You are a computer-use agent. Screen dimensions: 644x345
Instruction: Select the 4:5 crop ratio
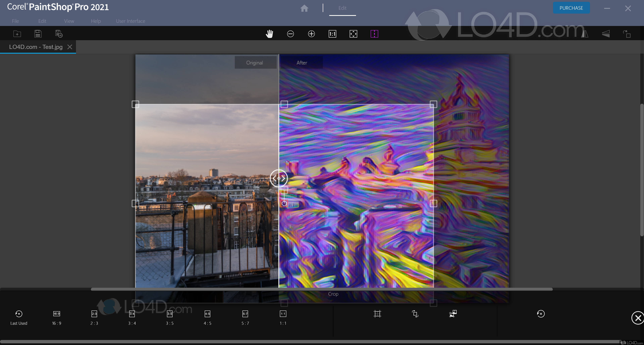point(207,318)
